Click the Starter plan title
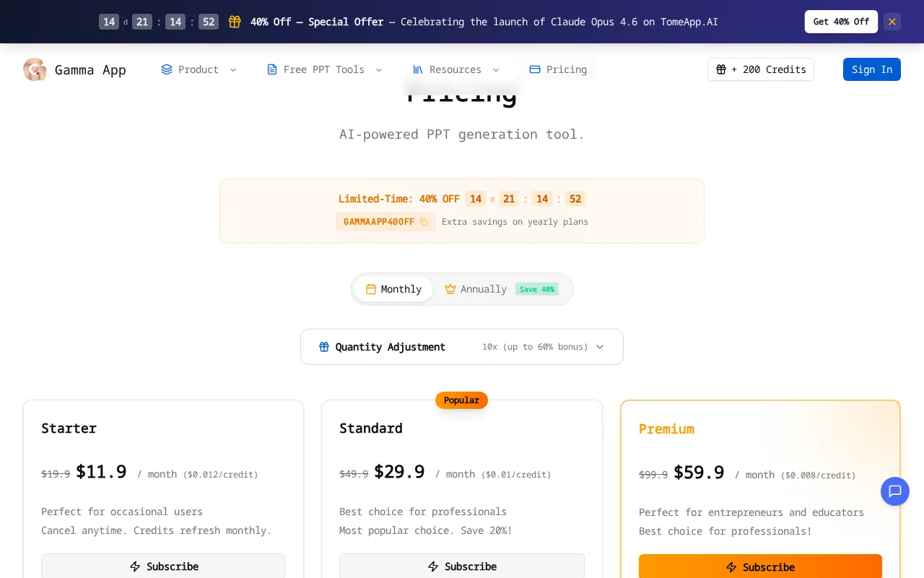This screenshot has width=924, height=578. pos(69,428)
